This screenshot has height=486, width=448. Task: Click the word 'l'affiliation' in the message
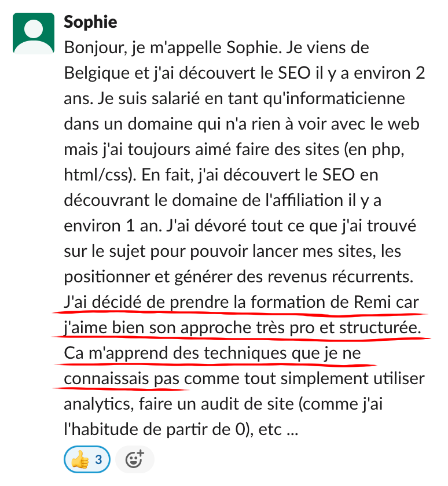point(304,201)
